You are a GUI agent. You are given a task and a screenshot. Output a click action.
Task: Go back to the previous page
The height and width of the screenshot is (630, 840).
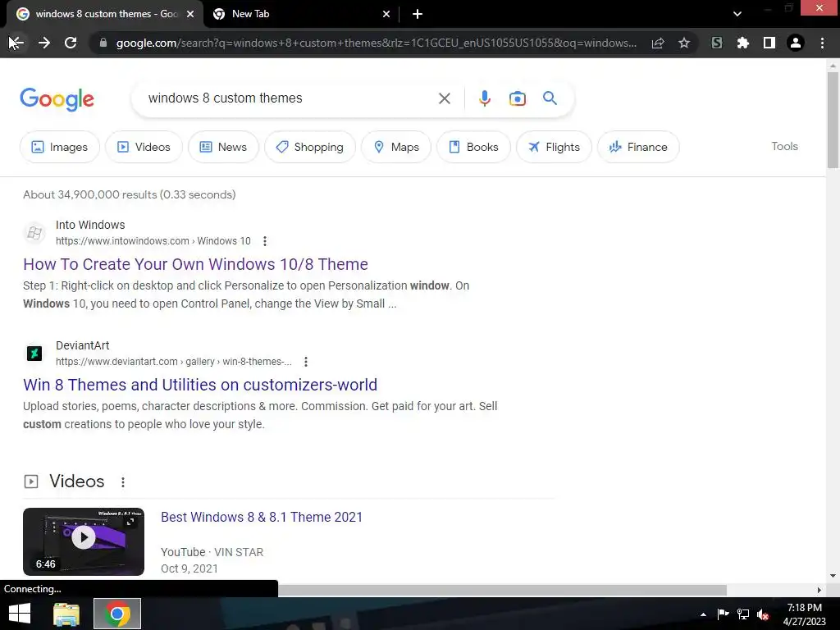point(16,43)
